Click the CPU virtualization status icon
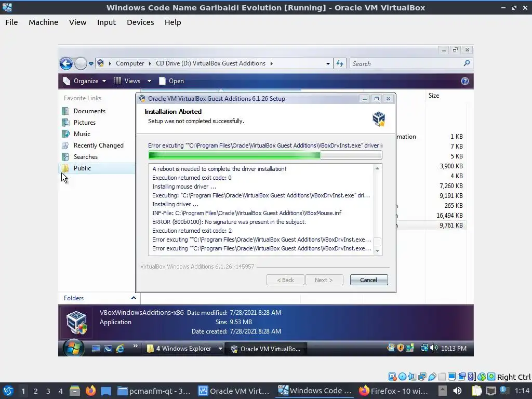This screenshot has width=532, height=399. click(472, 377)
